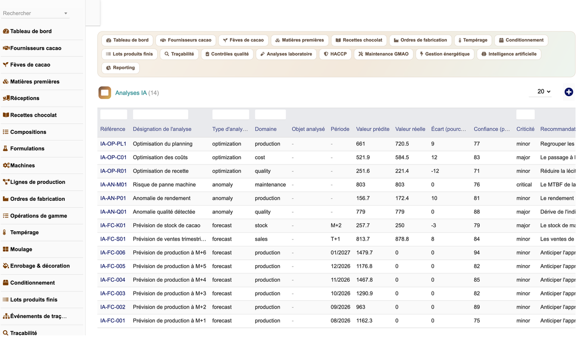Click the Moulage grid icon in sidebar
The height and width of the screenshot is (364, 588).
coord(6,249)
